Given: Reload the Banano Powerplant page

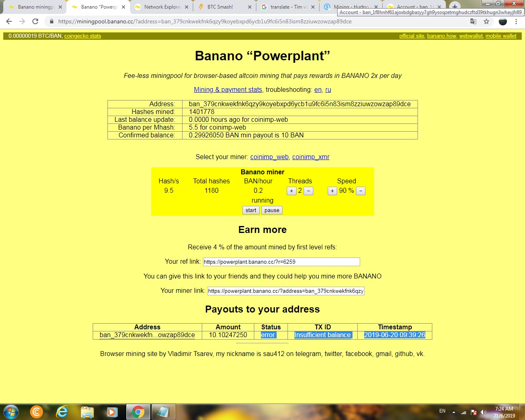Looking at the screenshot, I should pyautogui.click(x=35, y=21).
